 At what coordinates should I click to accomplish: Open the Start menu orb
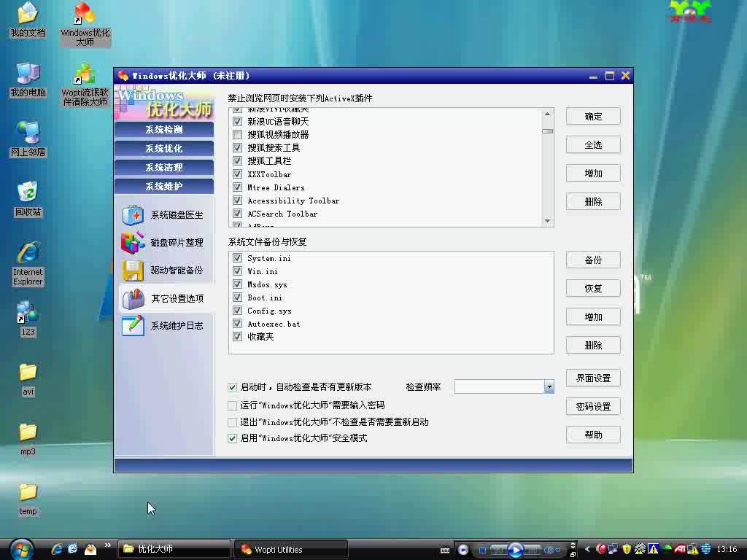(21, 549)
